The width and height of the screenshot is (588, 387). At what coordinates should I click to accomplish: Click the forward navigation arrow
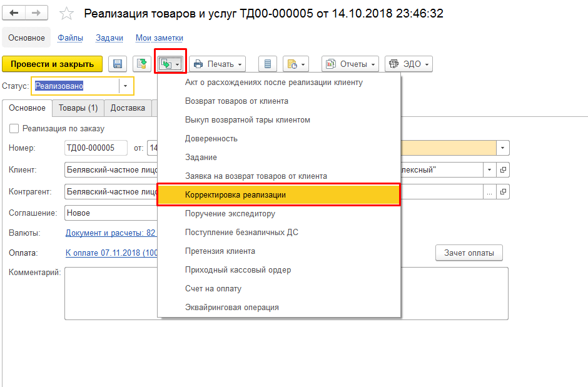pos(36,13)
